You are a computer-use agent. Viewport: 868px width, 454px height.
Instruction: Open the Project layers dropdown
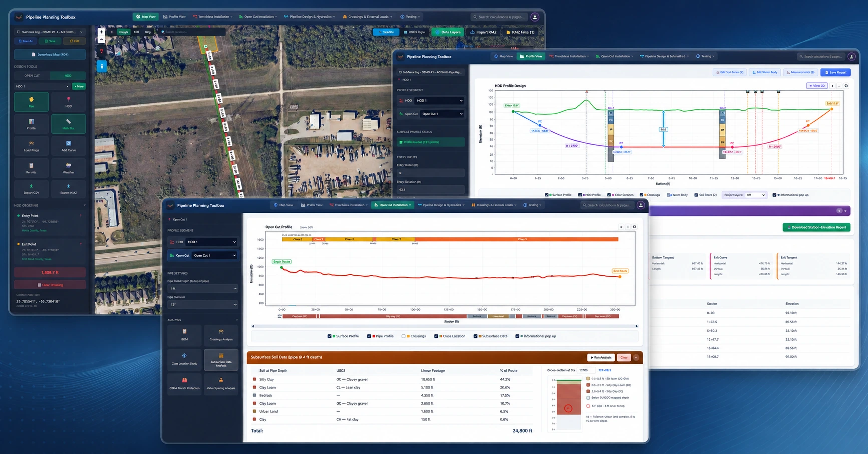point(755,195)
